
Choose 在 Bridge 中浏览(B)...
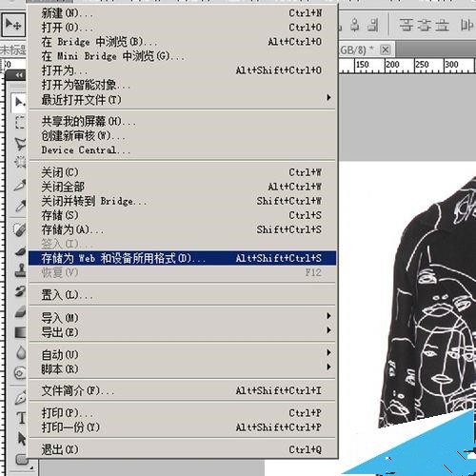182,42
